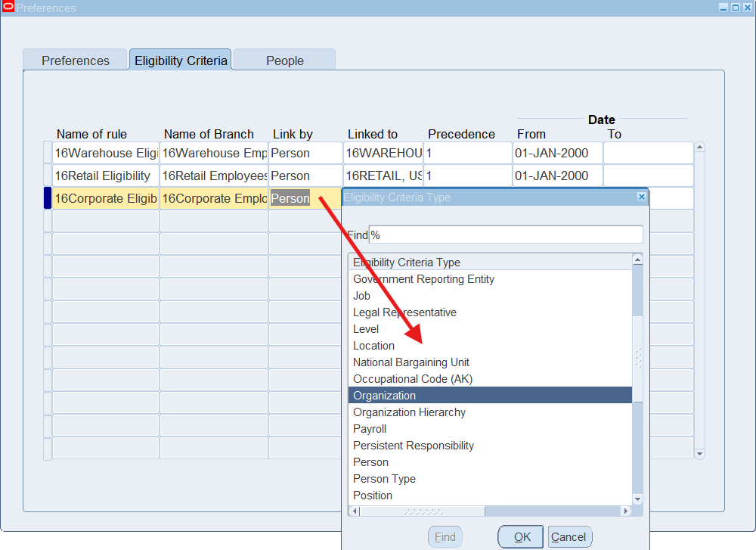Choose Payroll in the criteria list

(370, 429)
